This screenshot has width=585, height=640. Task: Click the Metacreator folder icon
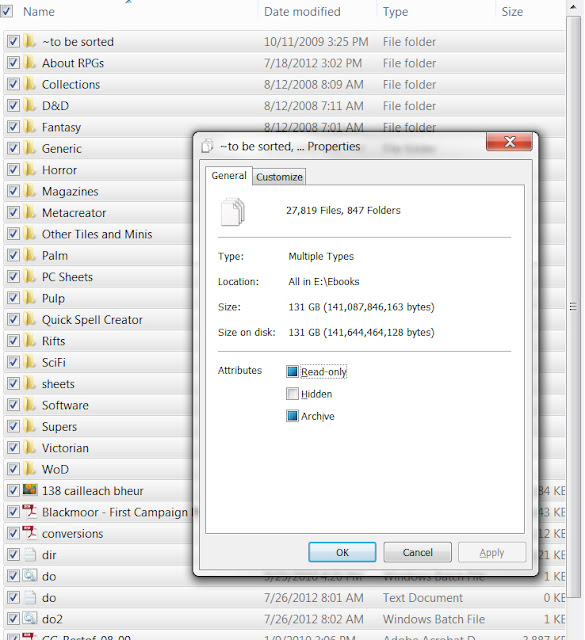pos(29,212)
